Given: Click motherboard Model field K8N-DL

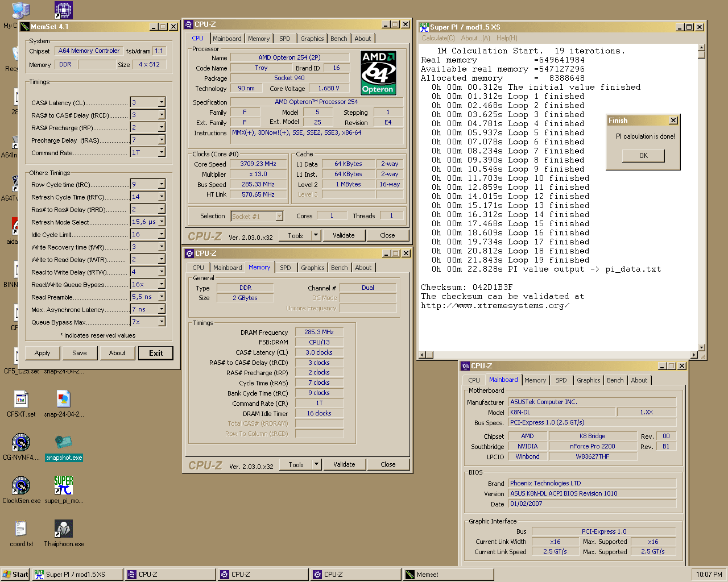Looking at the screenshot, I should 562,412.
